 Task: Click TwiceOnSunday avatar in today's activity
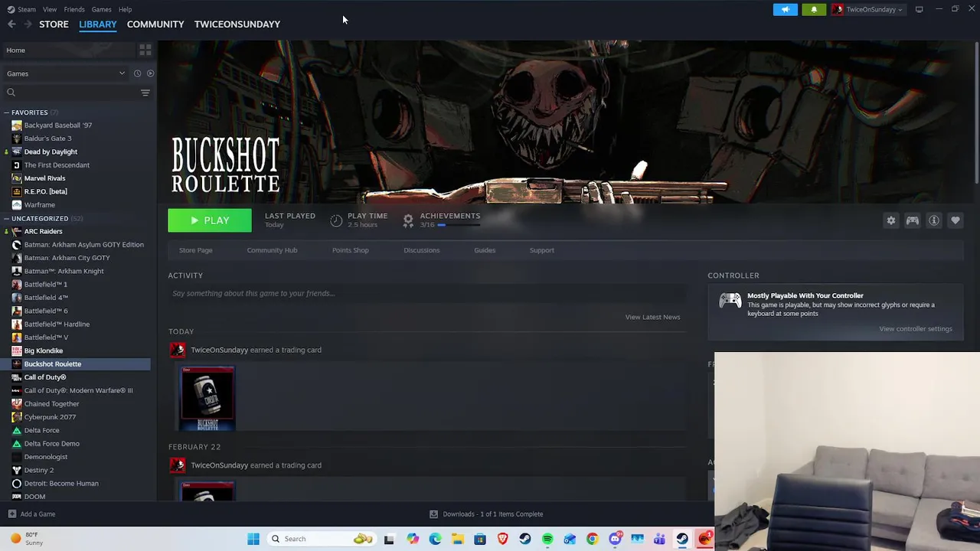tap(178, 350)
